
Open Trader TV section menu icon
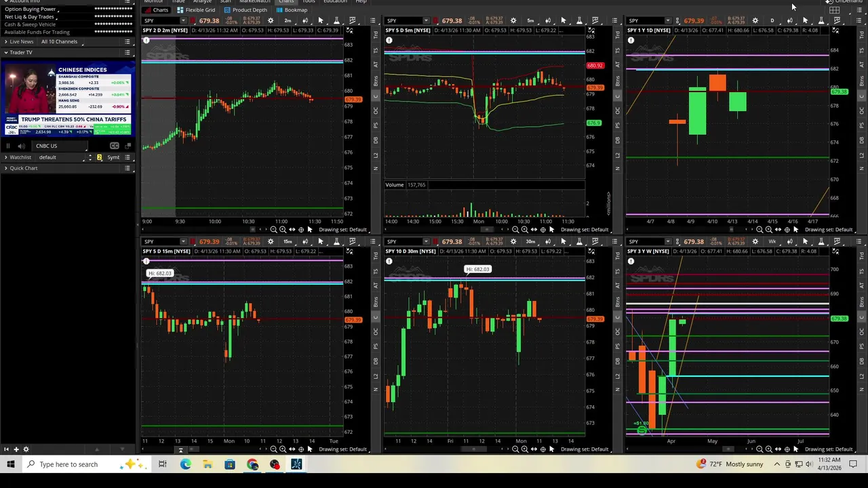(x=127, y=52)
